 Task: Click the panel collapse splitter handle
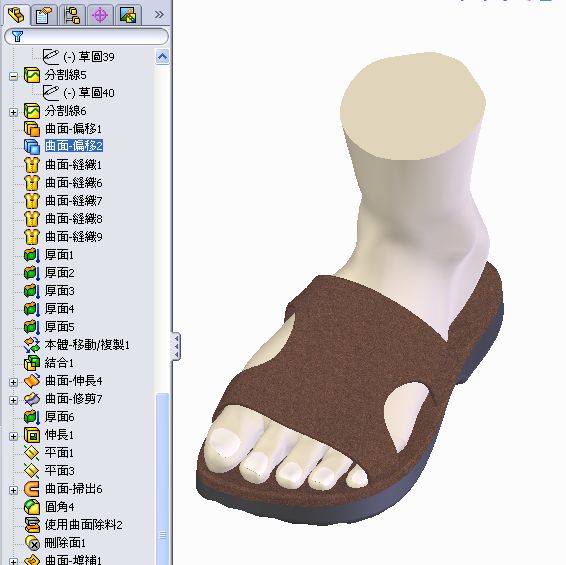pos(176,346)
